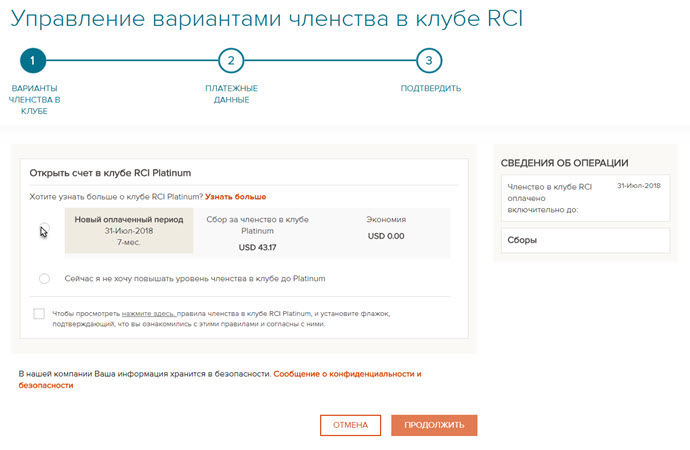Screen dimensions: 690x450
Task: Click the Открыть счет в клубе RCI Platinum heading
Action: pyautogui.click(x=110, y=173)
